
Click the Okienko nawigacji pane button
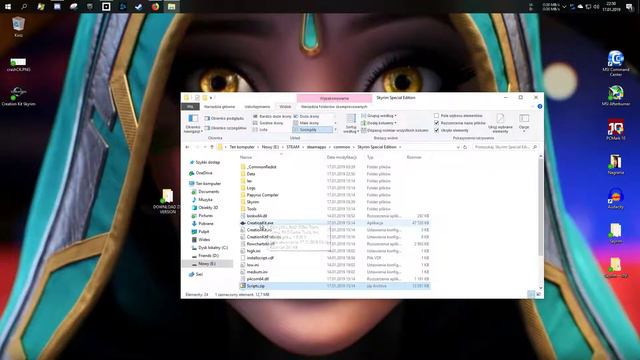click(x=193, y=123)
